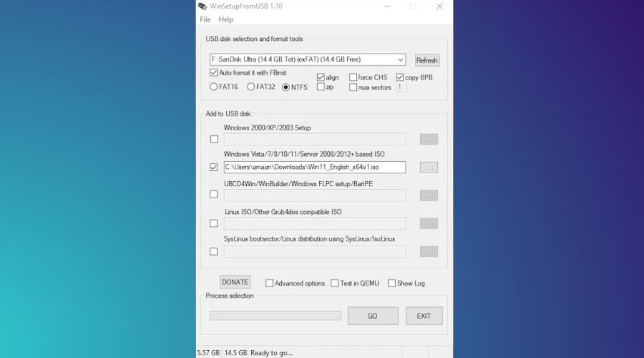This screenshot has height=358, width=644.
Task: Browse for Windows 2000/XP/2003 Setup source
Action: (429, 140)
